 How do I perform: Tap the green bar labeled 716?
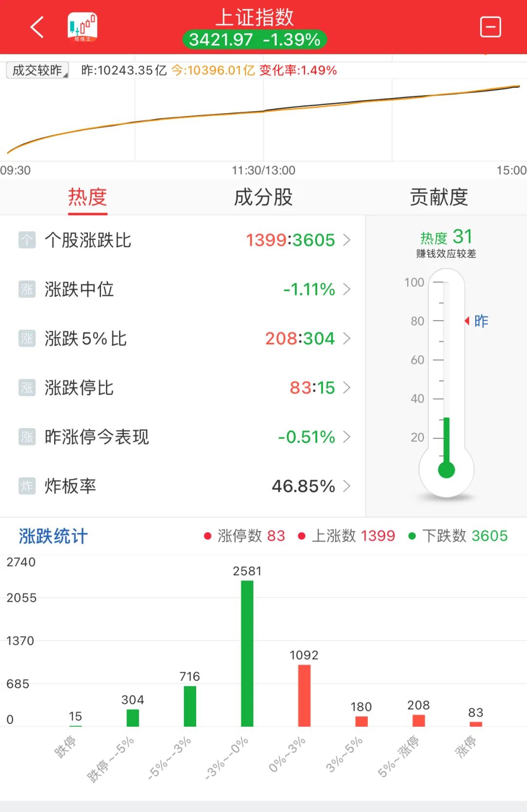pyautogui.click(x=190, y=706)
